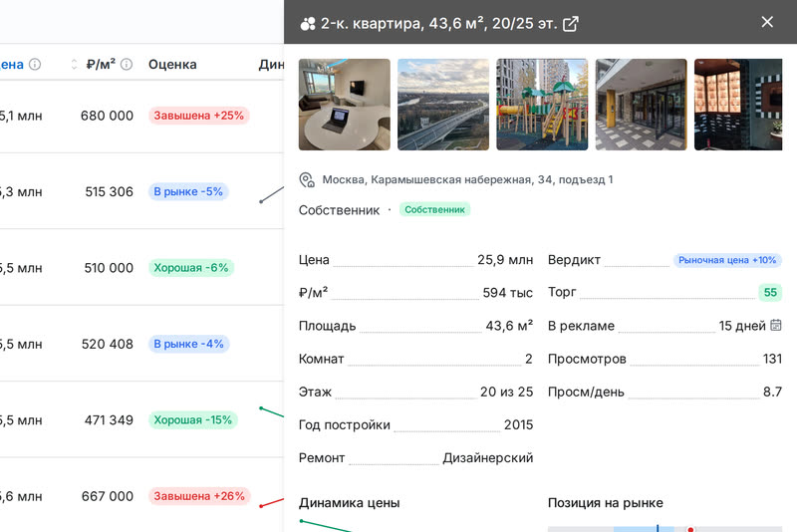Select the В рынке -5% rating badge
The height and width of the screenshot is (532, 797).
coord(188,192)
